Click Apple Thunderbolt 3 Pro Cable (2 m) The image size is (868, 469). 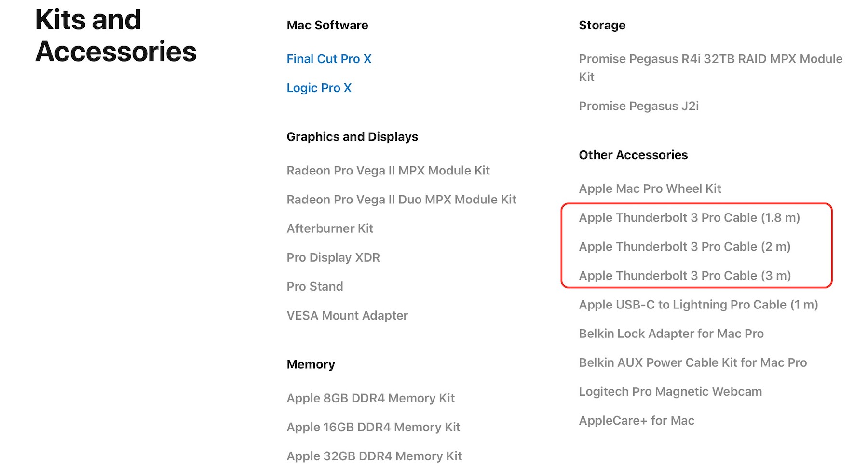point(684,247)
